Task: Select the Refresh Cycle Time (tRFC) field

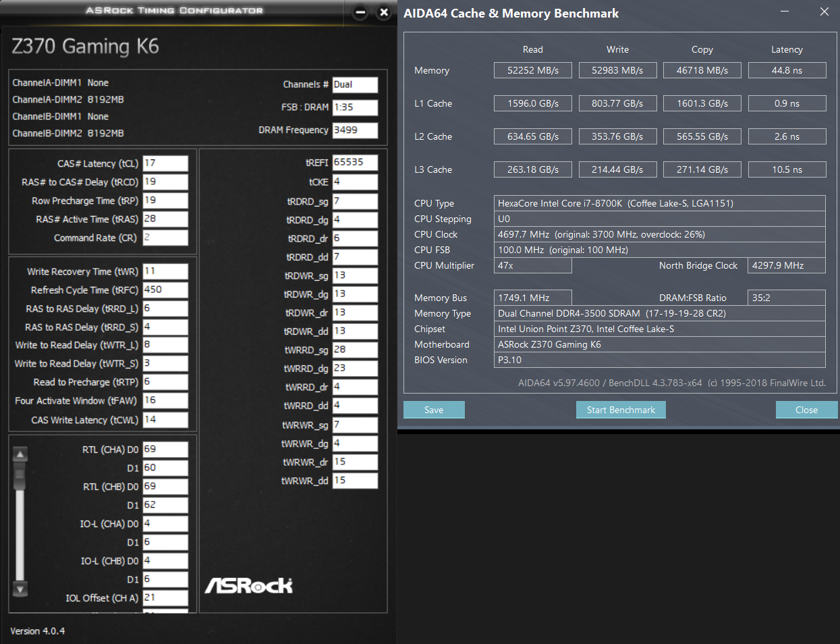Action: [165, 290]
